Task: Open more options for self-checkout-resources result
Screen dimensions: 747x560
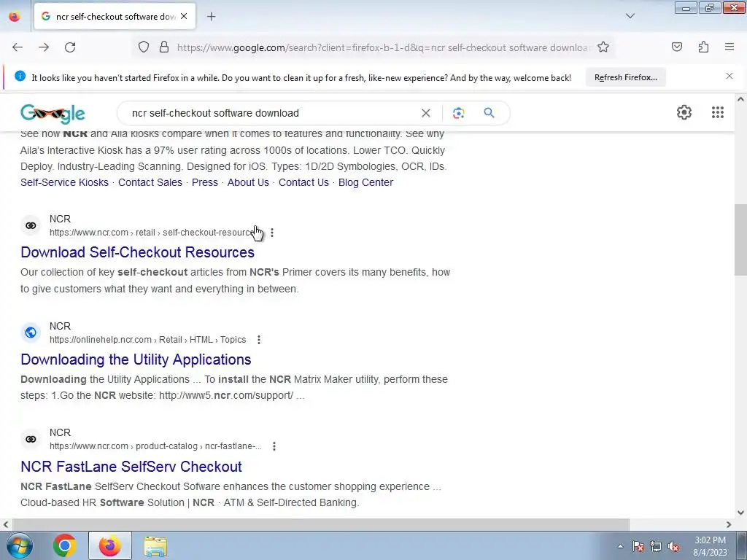Action: pos(272,233)
